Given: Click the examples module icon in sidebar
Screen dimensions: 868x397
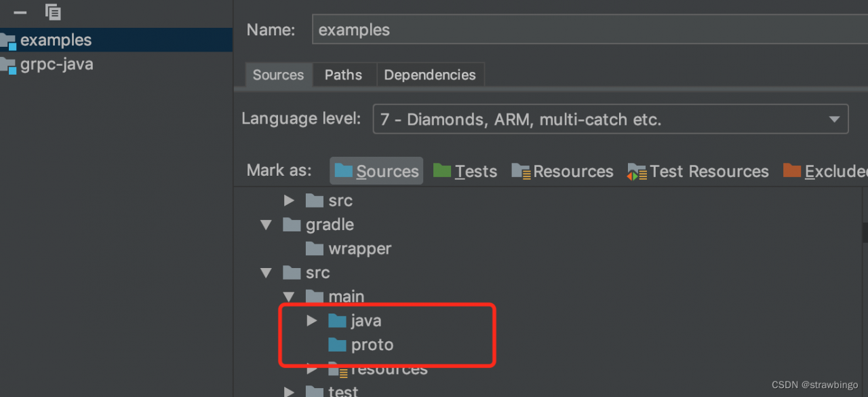Looking at the screenshot, I should coord(9,39).
